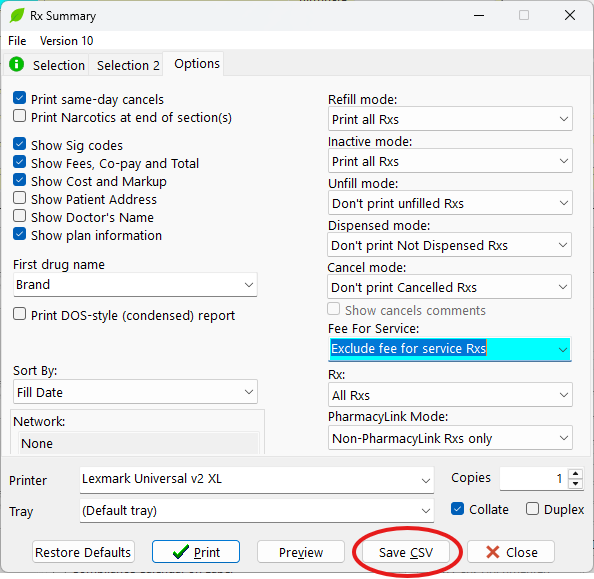Expand the PharmacyLink Mode dropdown
594x579 pixels.
450,438
